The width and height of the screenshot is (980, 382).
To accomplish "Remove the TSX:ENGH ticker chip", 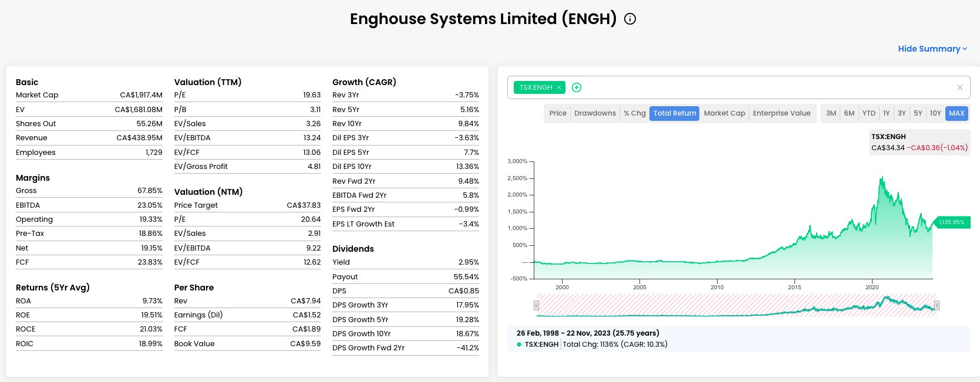I will pyautogui.click(x=559, y=87).
